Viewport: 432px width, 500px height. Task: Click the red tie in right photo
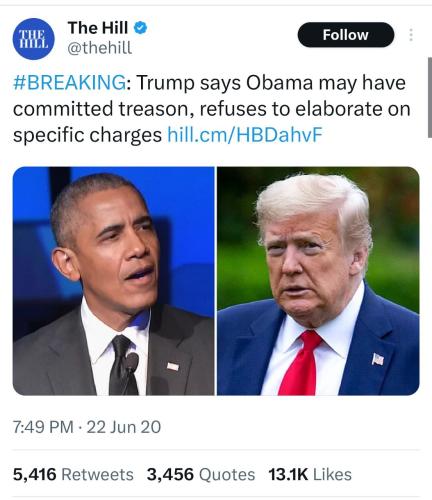click(299, 363)
